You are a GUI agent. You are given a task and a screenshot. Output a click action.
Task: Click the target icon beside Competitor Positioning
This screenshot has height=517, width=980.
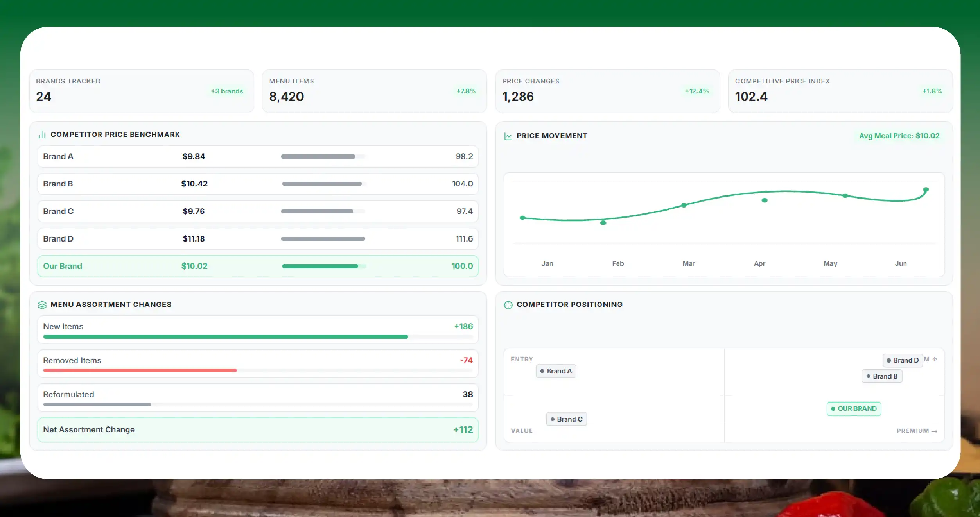pos(508,305)
